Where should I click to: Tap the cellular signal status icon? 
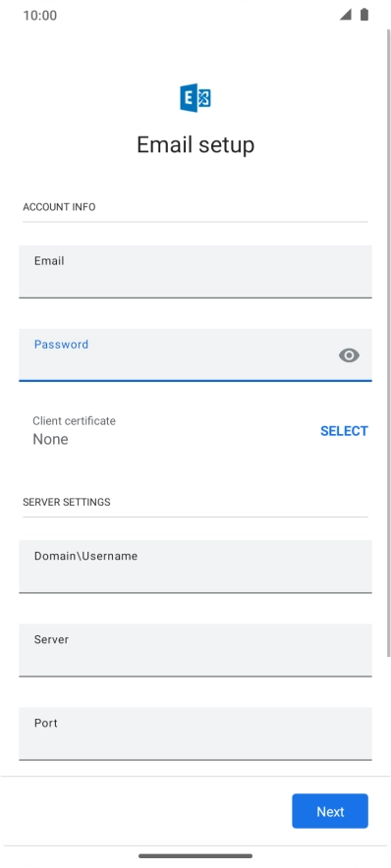coord(346,15)
